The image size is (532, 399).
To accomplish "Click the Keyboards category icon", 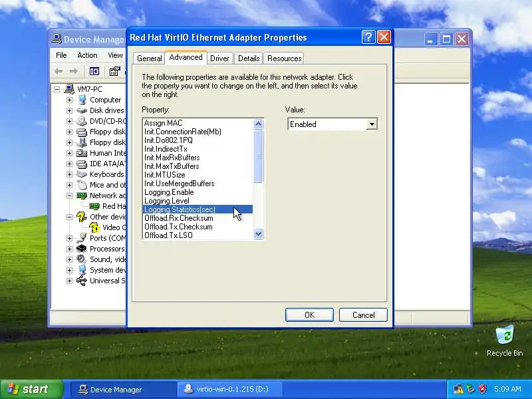I will tap(82, 174).
